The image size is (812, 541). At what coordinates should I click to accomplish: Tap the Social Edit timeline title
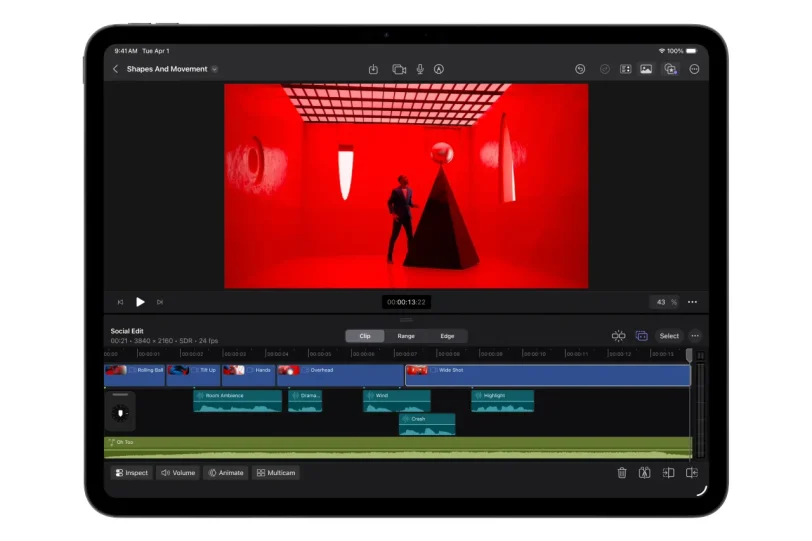pos(127,331)
